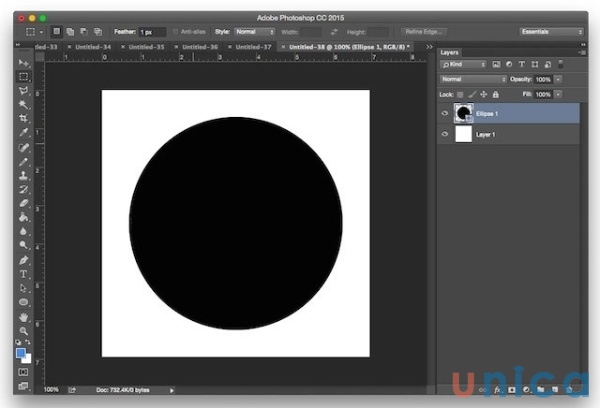Choose Add to Selection mode
The width and height of the screenshot is (600, 408).
pos(70,32)
